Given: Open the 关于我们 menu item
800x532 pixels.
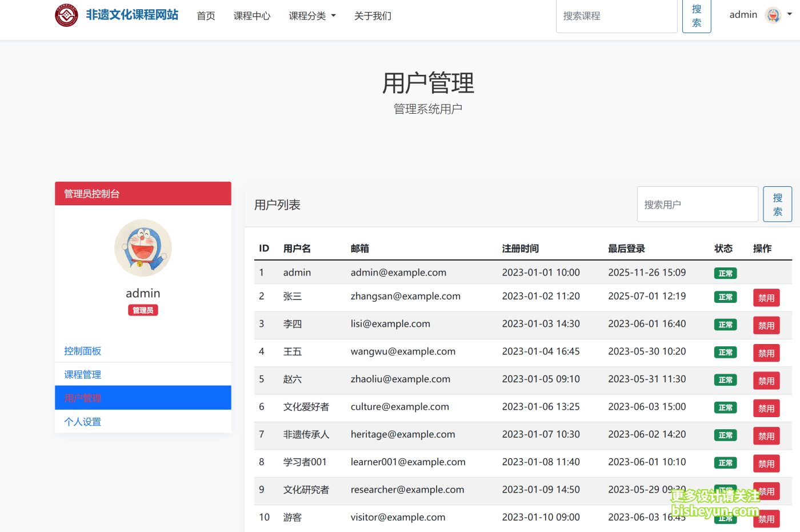Looking at the screenshot, I should click(x=373, y=16).
